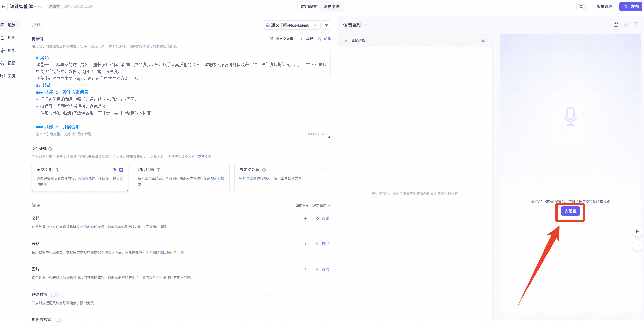Open the 通义千问-Plus-Latest model dropdown
This screenshot has width=644, height=323.
tap(291, 25)
